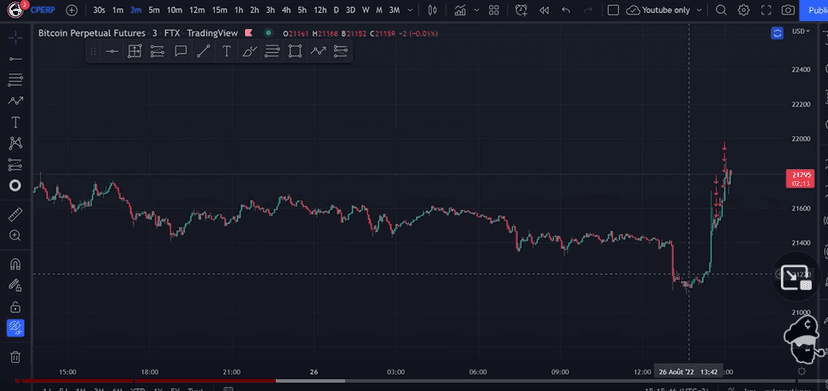Viewport: 828px width, 391px height.
Task: Click the pink flag next to TradingView
Action: click(x=248, y=33)
